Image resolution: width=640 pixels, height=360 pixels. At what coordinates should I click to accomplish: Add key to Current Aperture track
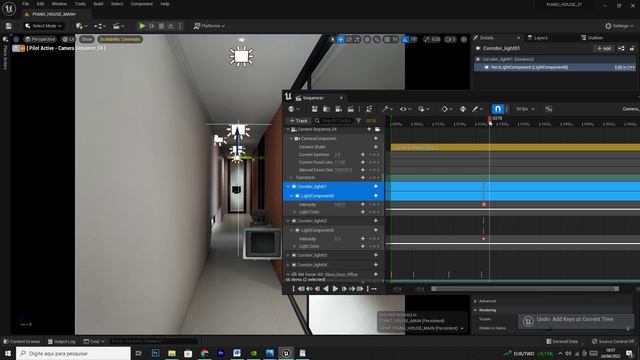(362, 155)
